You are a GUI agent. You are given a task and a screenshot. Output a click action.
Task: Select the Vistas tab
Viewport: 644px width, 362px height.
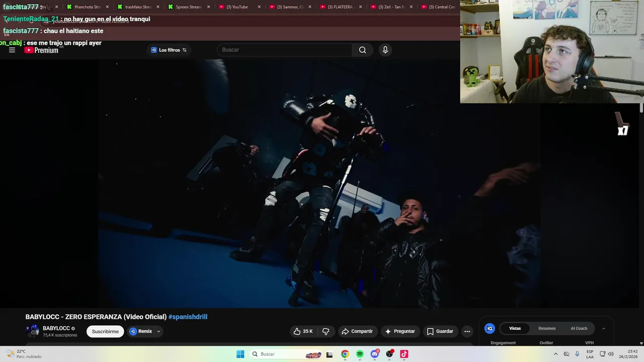pos(515,328)
